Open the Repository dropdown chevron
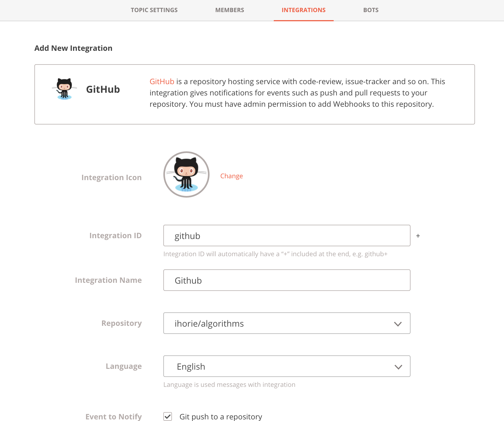The width and height of the screenshot is (504, 421). (x=398, y=324)
